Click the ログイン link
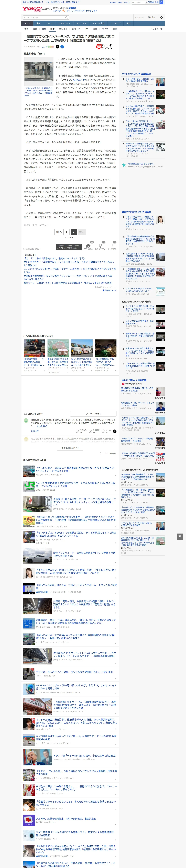This screenshot has width=186, height=868. click(57, 11)
